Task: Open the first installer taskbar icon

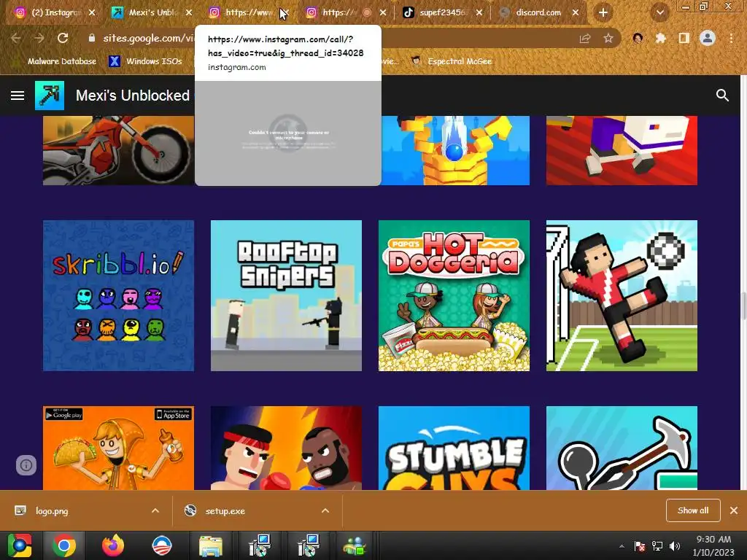Action: [260, 545]
